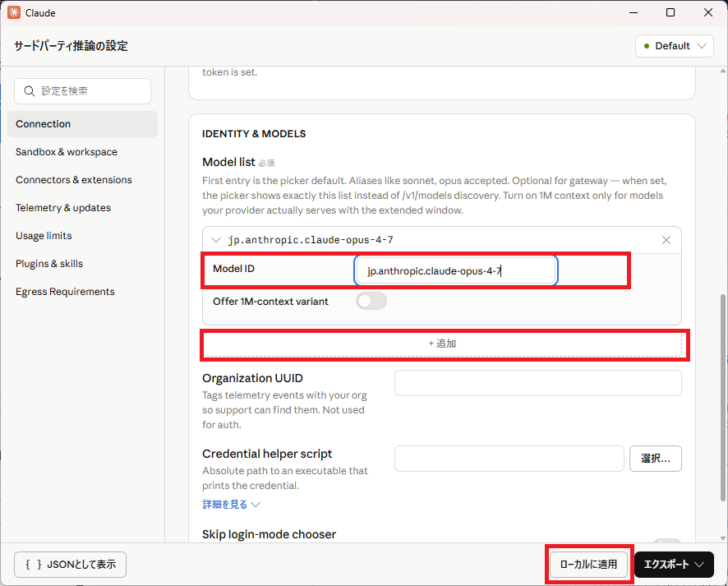Open the エクスポート dropdown button
The image size is (728, 586).
click(x=674, y=564)
